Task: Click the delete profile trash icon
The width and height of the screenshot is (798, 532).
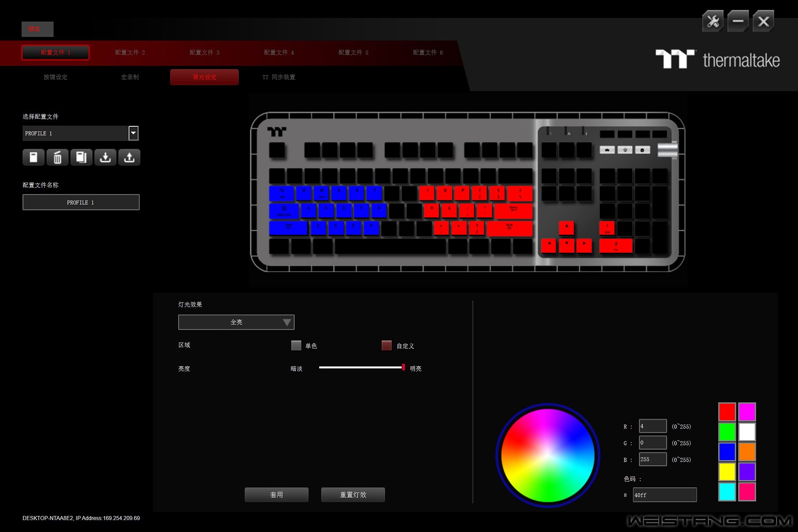Action: [x=57, y=157]
